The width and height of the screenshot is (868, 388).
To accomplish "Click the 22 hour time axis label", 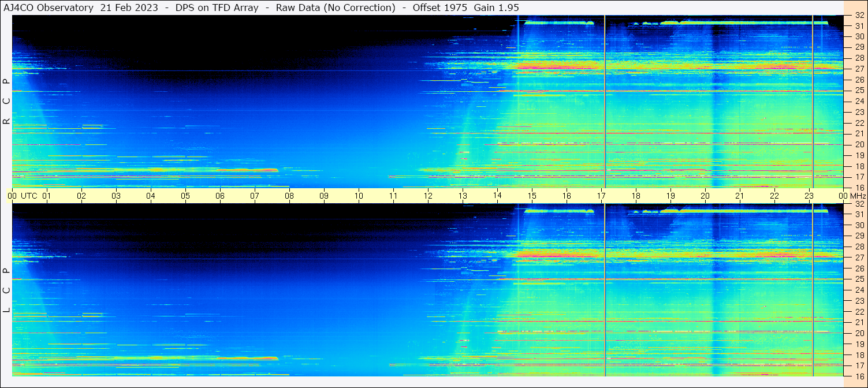I will click(x=774, y=196).
